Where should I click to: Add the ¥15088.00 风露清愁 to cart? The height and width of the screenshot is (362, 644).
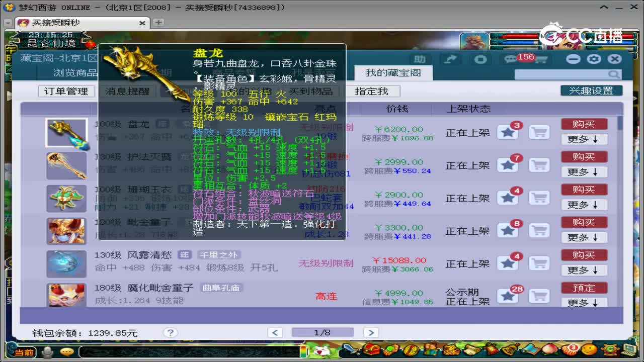coord(539,263)
